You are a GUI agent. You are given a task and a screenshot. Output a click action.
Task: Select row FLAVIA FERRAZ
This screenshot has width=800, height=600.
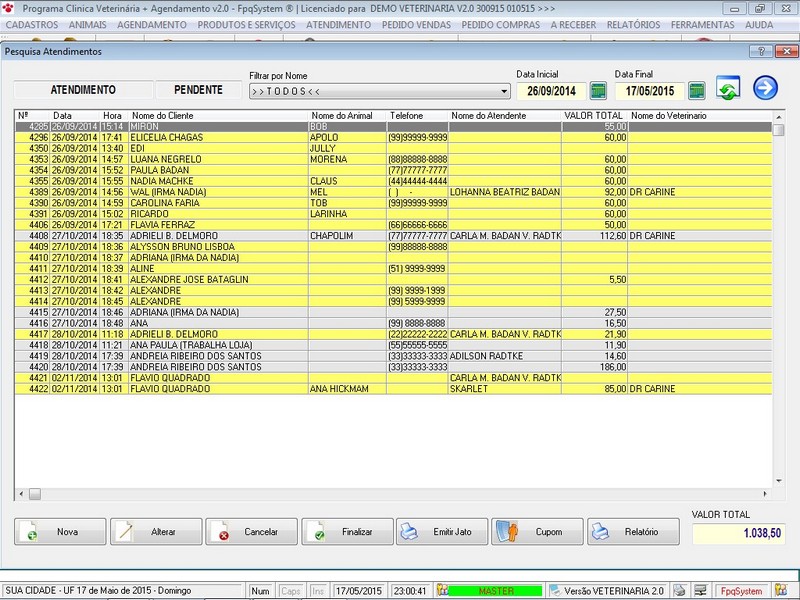393,225
